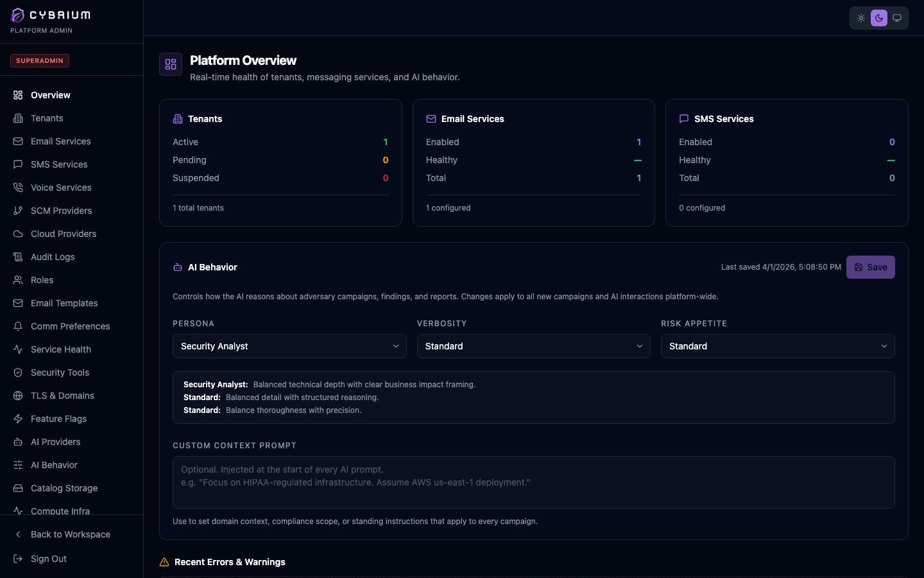Image resolution: width=924 pixels, height=578 pixels.
Task: Open the Risk Appetite dropdown
Action: [x=778, y=346]
